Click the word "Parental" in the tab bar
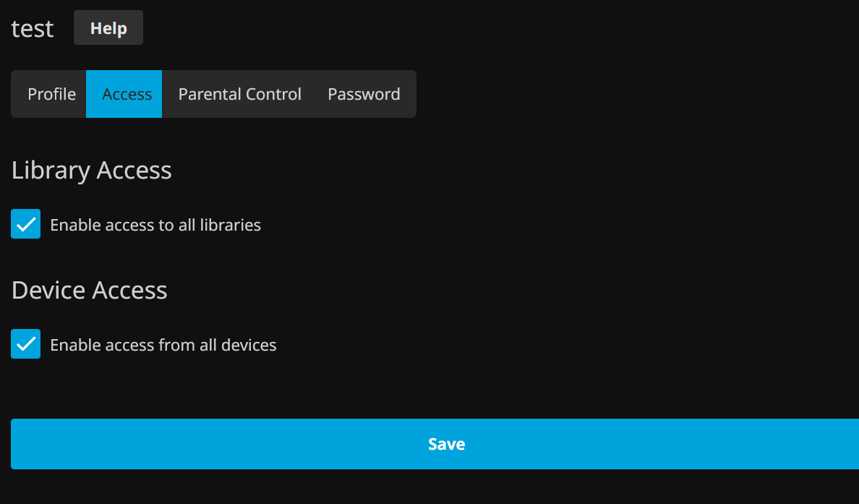859x504 pixels. [208, 94]
